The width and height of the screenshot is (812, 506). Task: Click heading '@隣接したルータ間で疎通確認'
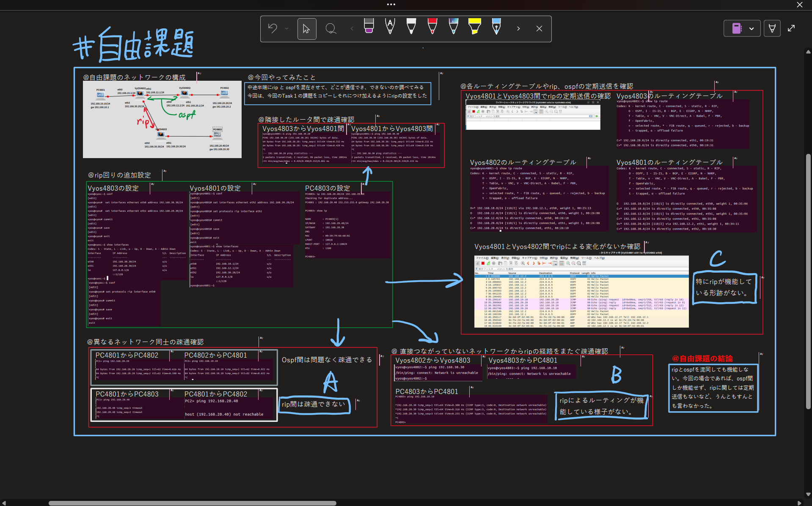click(306, 120)
